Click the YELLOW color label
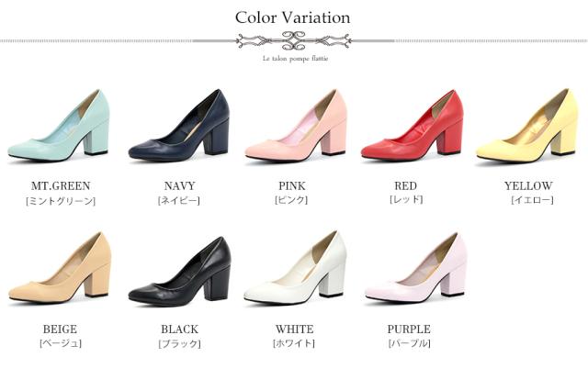 (528, 185)
